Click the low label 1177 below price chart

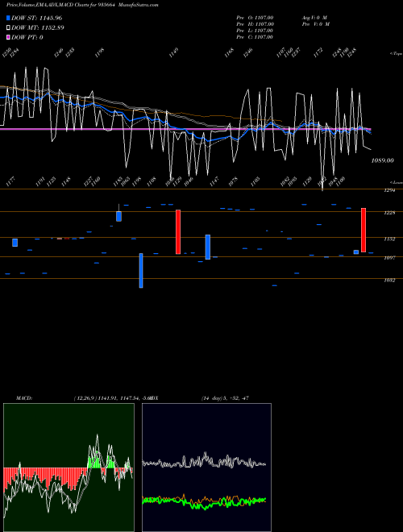[10, 182]
